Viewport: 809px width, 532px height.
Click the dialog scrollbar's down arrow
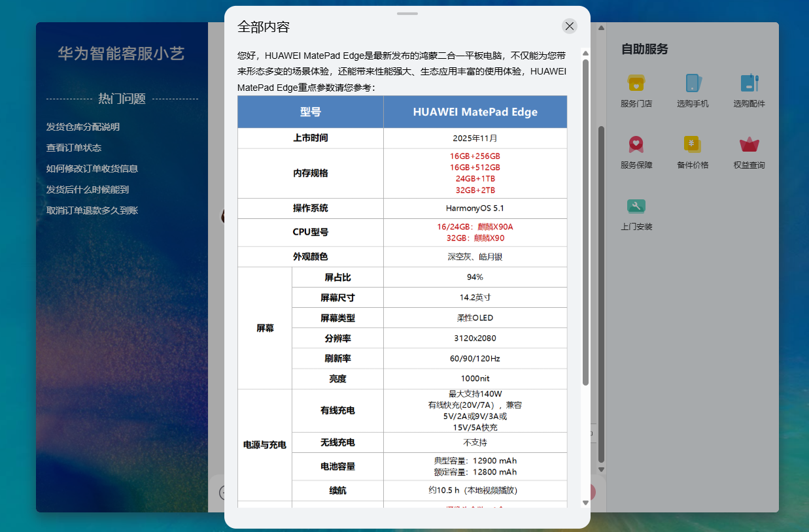[x=585, y=502]
